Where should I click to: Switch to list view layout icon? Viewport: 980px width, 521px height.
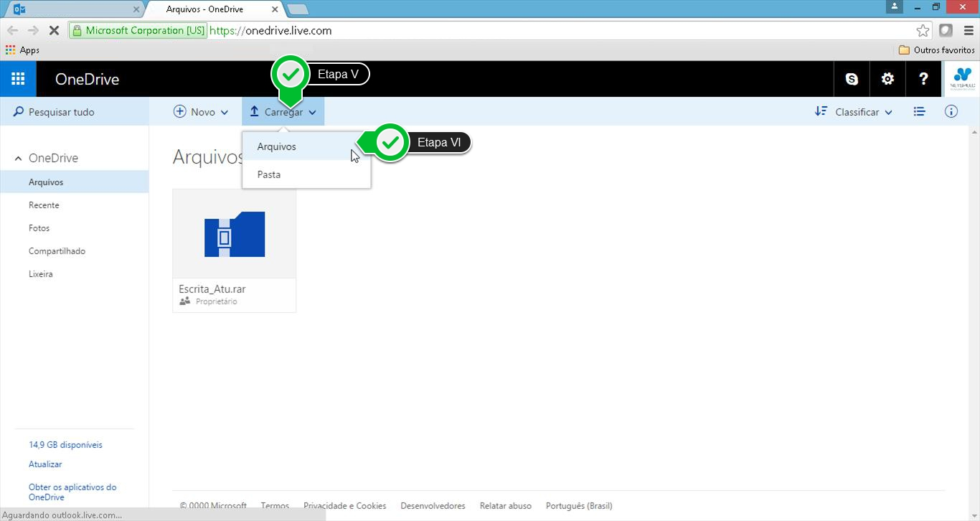[919, 112]
